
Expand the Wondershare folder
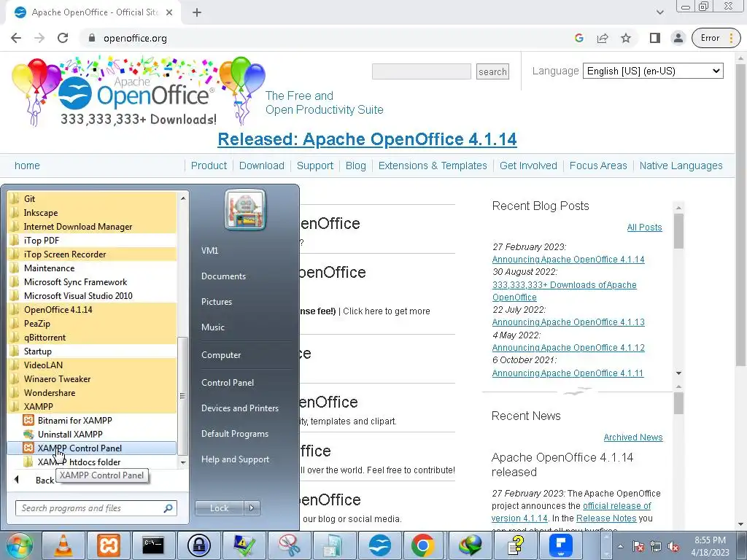click(91, 393)
